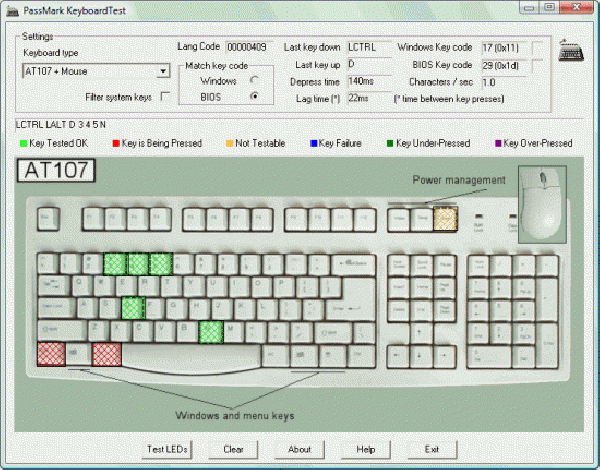This screenshot has width=600, height=470.
Task: Click the Exit button
Action: (432, 449)
